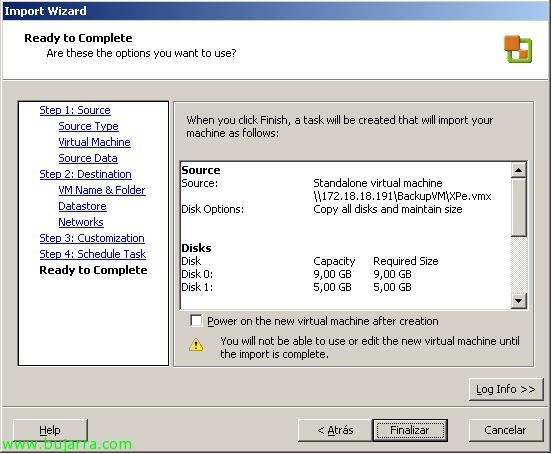552x454 pixels.
Task: Click the VMware Converter logo icon
Action: (518, 49)
